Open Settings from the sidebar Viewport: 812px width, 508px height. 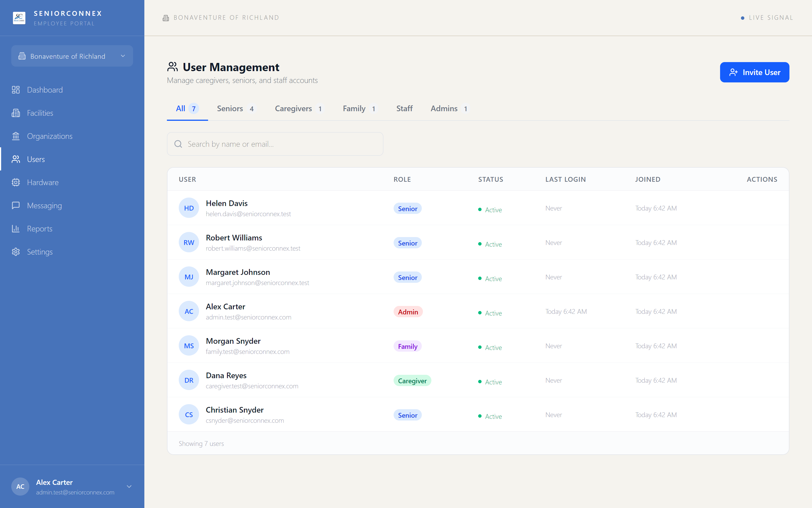click(72, 252)
